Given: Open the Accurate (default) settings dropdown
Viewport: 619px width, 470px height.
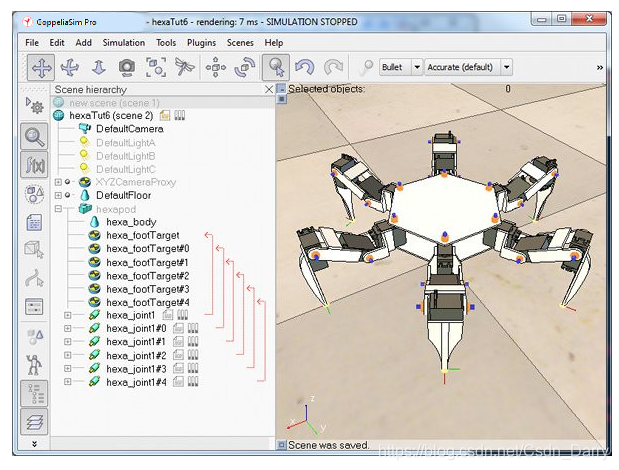Looking at the screenshot, I should tap(506, 67).
